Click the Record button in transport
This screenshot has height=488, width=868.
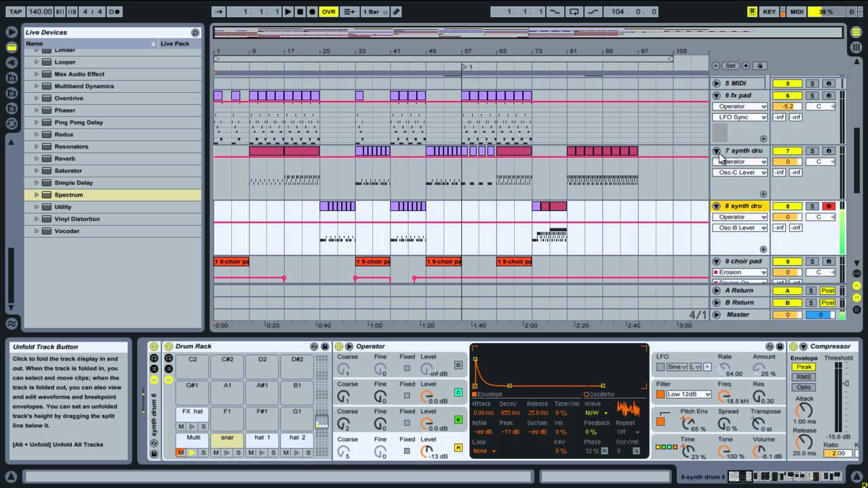(x=312, y=12)
